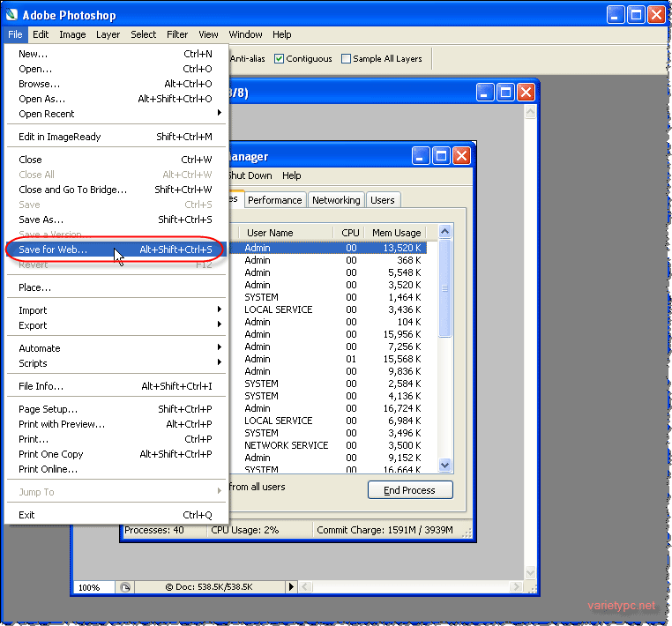Image resolution: width=672 pixels, height=626 pixels.
Task: Click the status bar icon beside zoom field
Action: click(x=125, y=587)
